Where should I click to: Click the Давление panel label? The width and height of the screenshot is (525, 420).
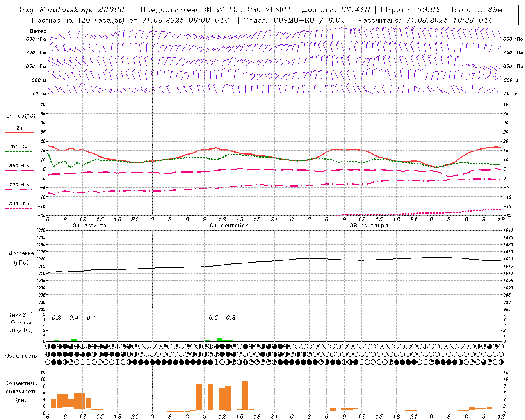click(x=21, y=253)
